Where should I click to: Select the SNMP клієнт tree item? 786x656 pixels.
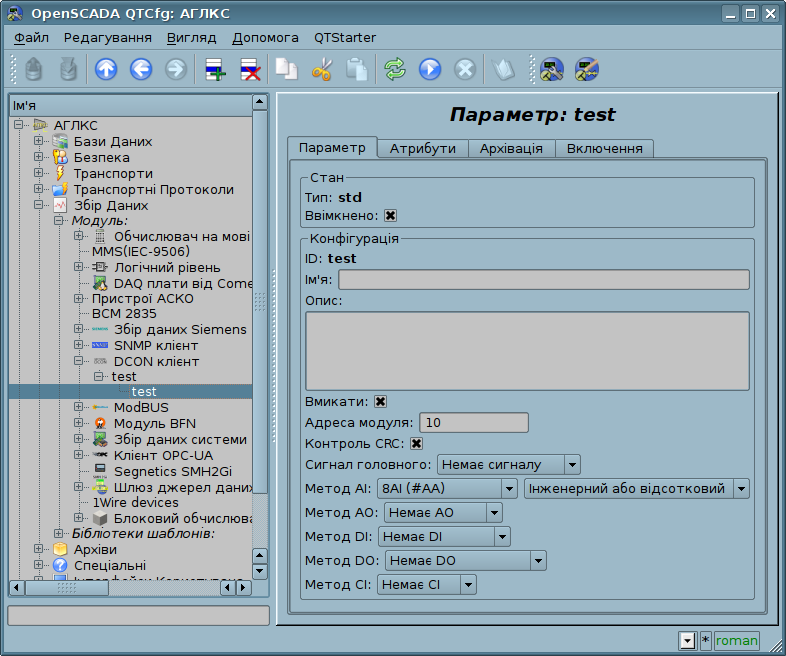tap(155, 345)
